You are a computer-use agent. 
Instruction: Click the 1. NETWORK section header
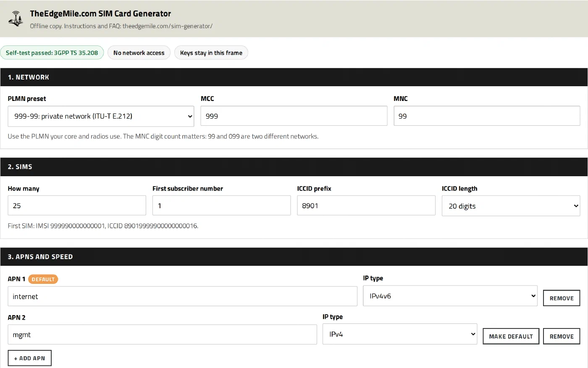pos(294,77)
